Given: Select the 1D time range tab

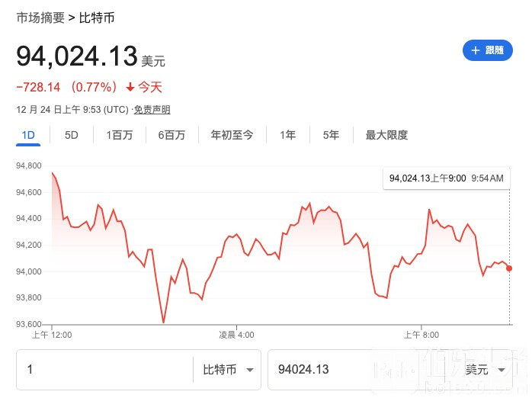Looking at the screenshot, I should pos(28,135).
